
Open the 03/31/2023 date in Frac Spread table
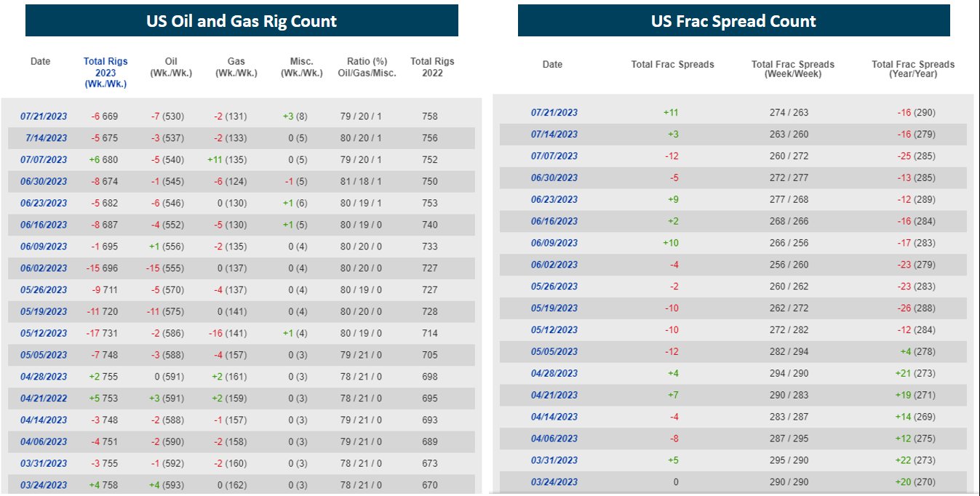[x=554, y=460]
